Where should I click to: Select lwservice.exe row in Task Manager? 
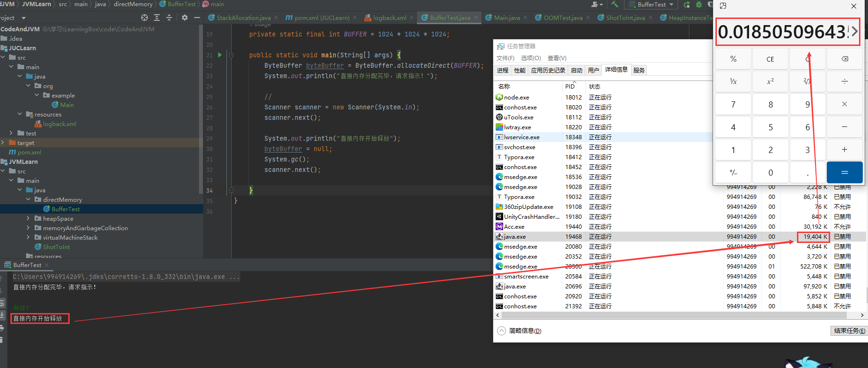tap(604, 137)
